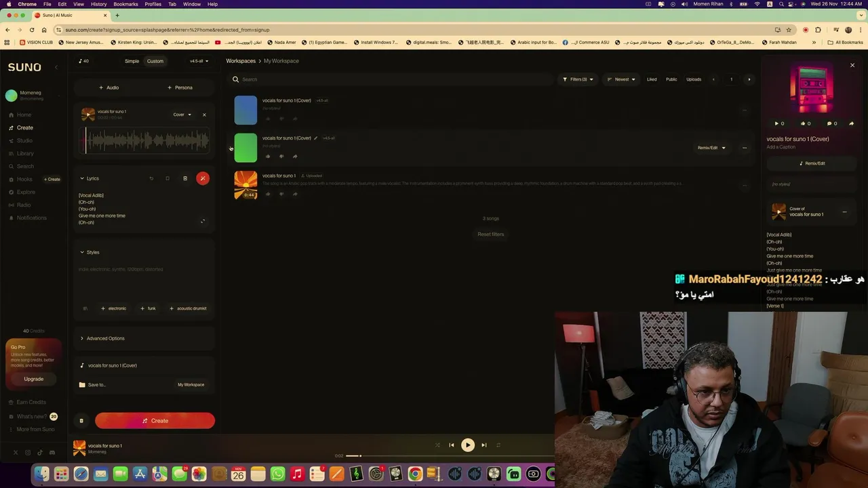868x488 pixels.
Task: Open the v4.5-all model dropdown
Action: click(x=199, y=61)
